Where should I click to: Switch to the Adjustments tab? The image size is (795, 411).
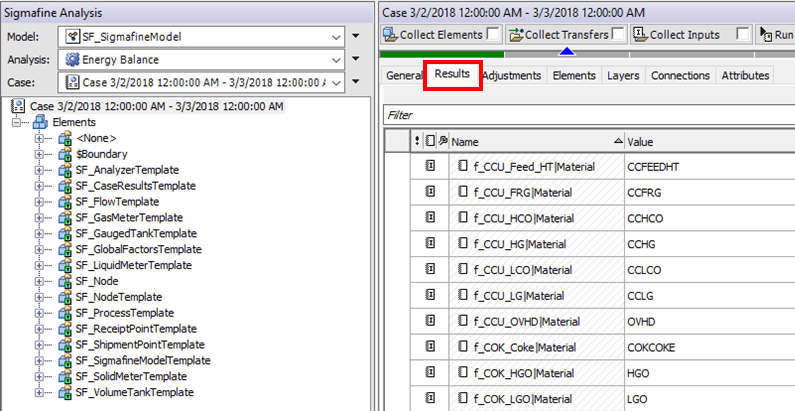coord(512,76)
